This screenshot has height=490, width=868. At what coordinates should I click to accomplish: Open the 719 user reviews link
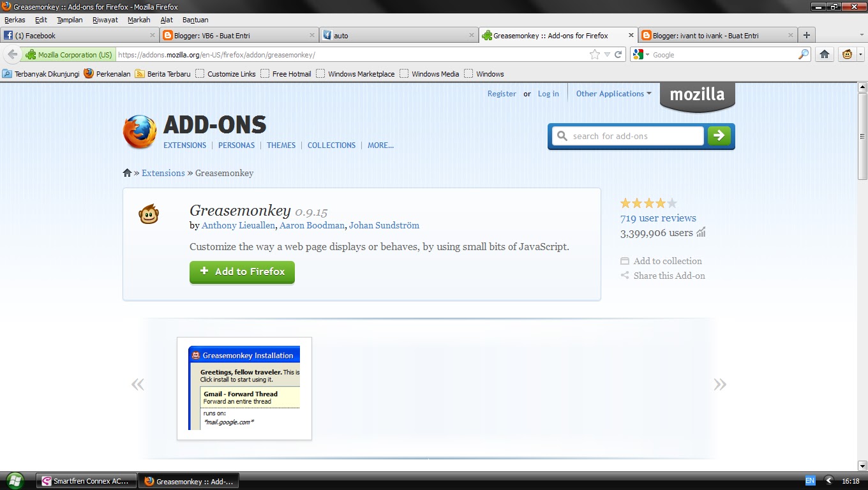pyautogui.click(x=658, y=218)
